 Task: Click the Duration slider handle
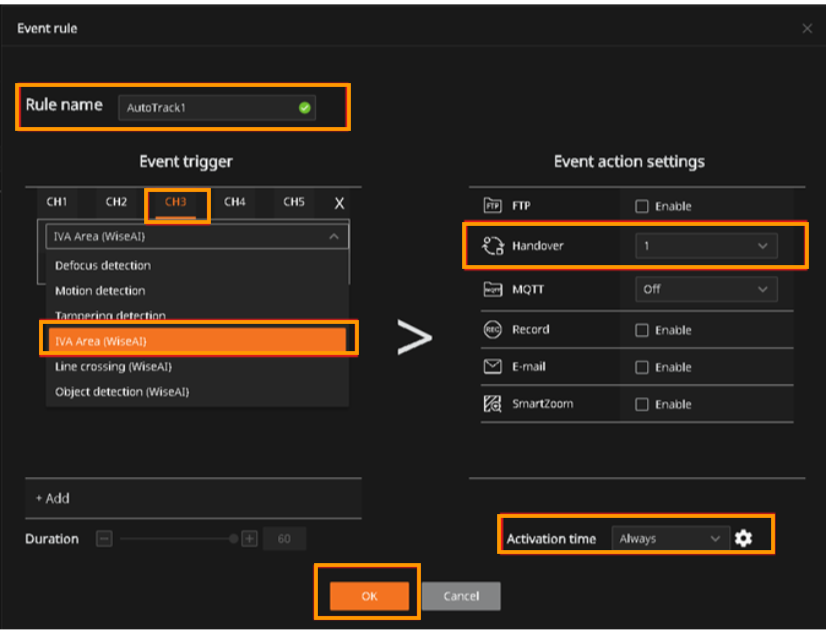point(233,539)
